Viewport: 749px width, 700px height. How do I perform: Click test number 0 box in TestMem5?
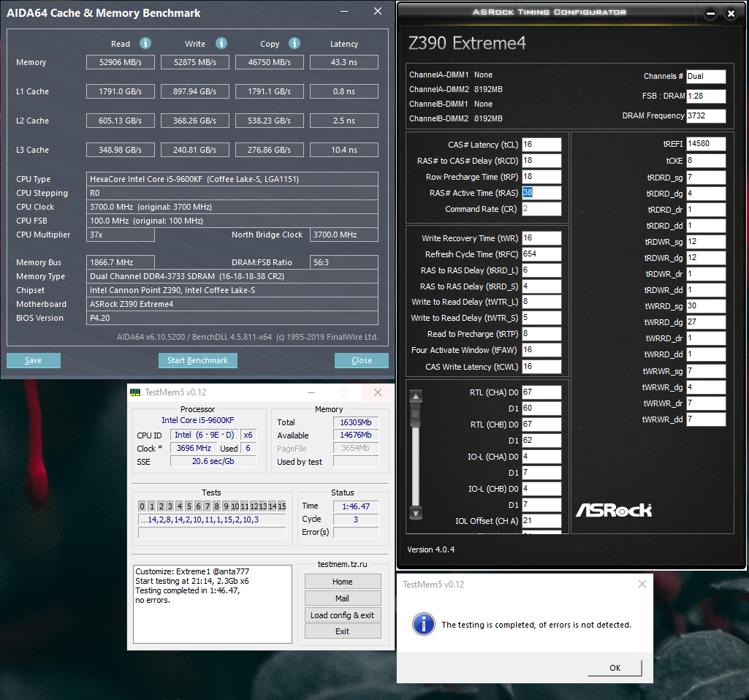[142, 506]
